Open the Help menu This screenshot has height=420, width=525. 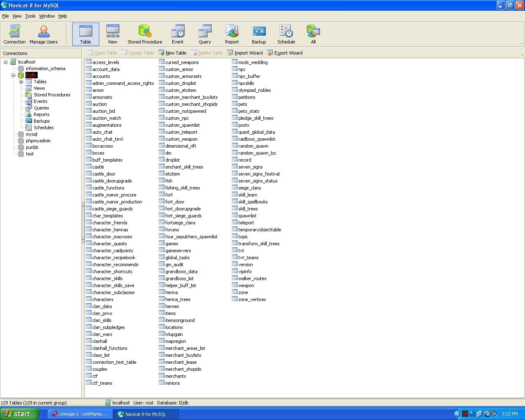pos(63,16)
